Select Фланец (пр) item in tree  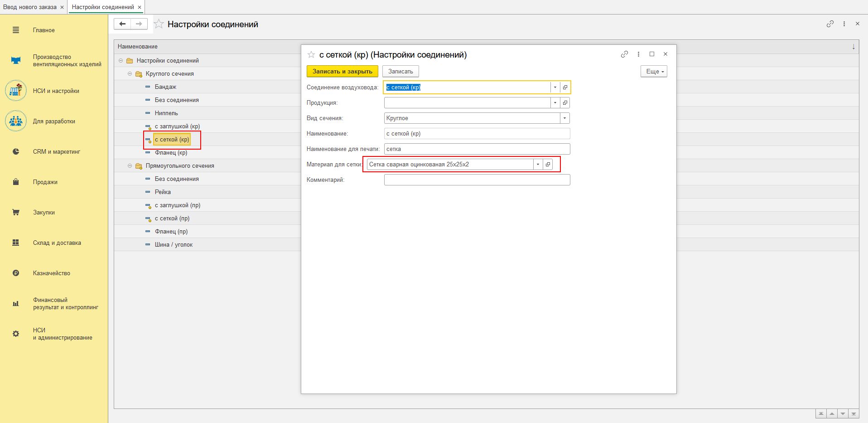coord(171,232)
